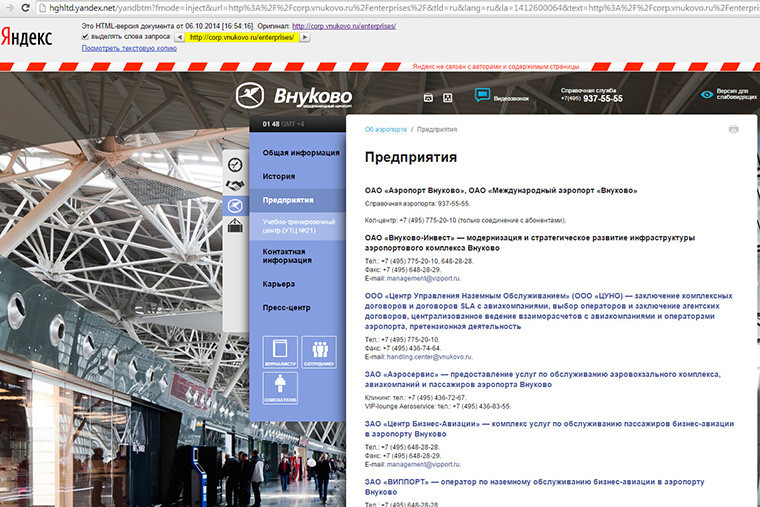Click the 'ОАО «Аэропорт Внуково»' heading
The width and height of the screenshot is (760, 507).
[501, 190]
